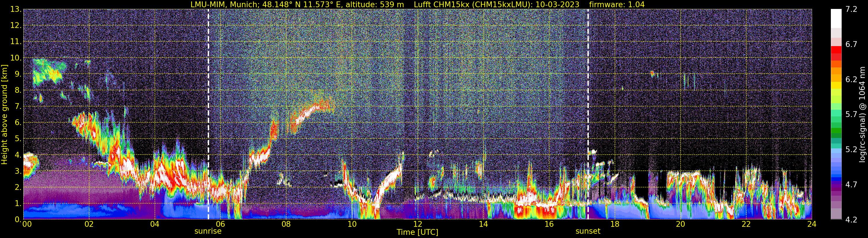868x238 pixels.
Task: Click the y-axis tick label '4.'
Action: click(x=18, y=155)
